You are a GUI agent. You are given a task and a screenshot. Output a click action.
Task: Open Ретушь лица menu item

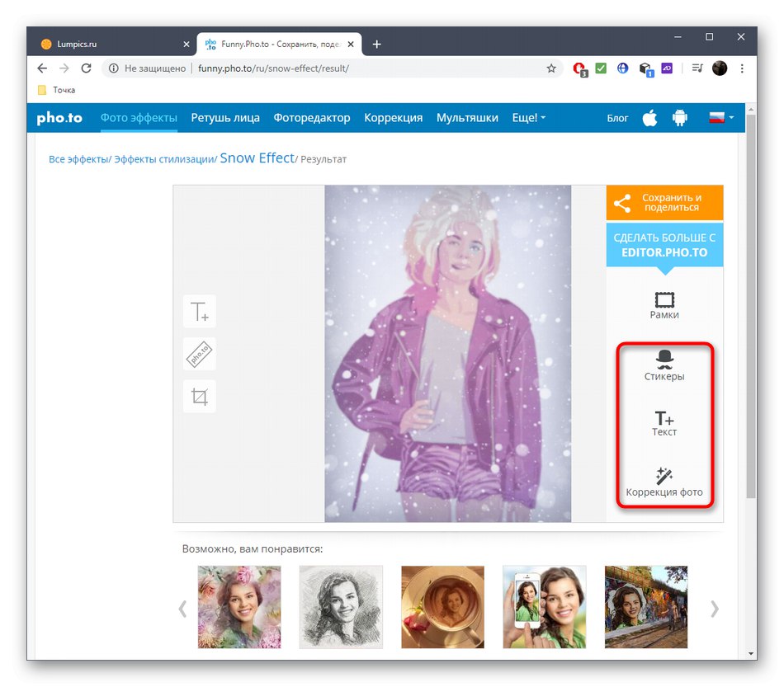[225, 118]
